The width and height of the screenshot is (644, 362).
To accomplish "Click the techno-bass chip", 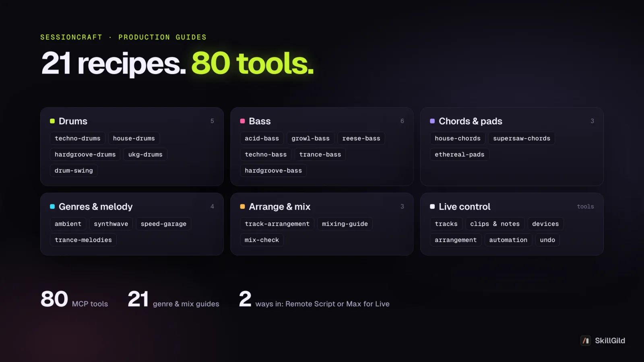I will click(266, 154).
